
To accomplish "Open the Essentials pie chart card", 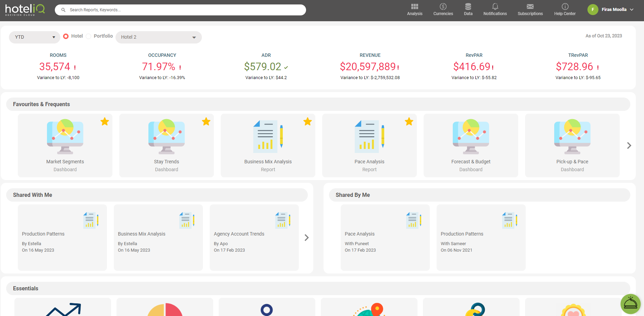I will click(165, 307).
